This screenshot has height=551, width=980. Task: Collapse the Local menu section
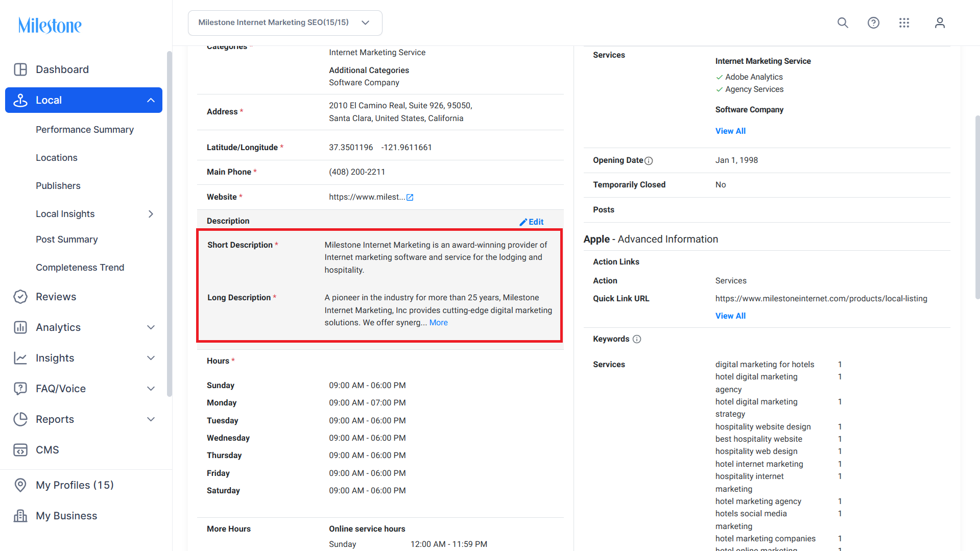[x=151, y=100]
